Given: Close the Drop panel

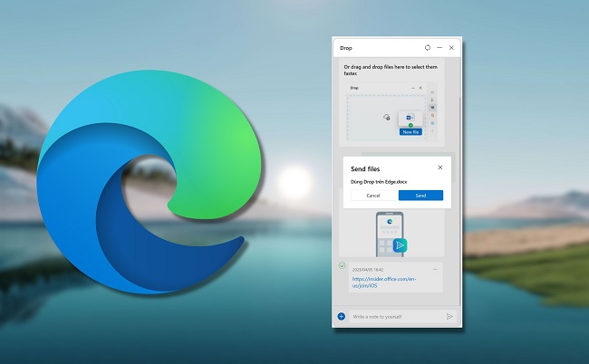Looking at the screenshot, I should click(451, 47).
